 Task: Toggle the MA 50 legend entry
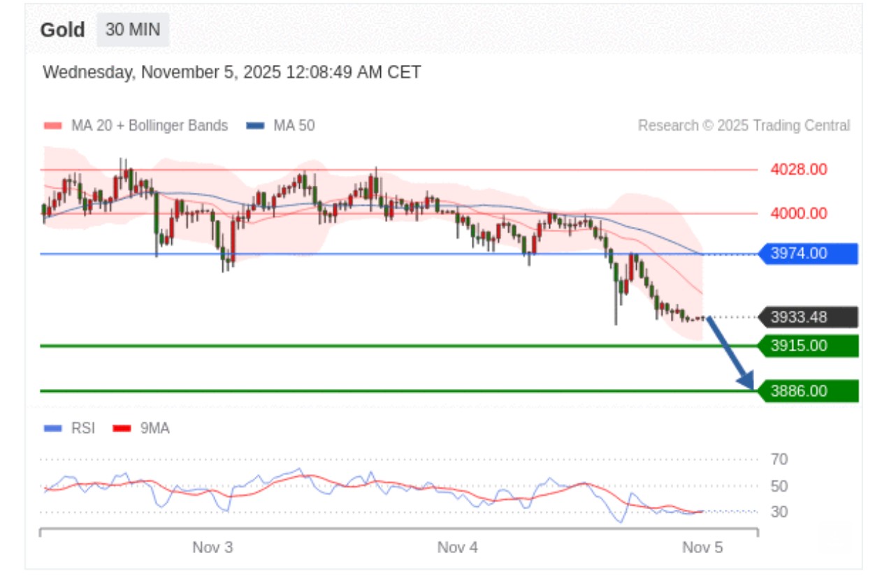[280, 126]
